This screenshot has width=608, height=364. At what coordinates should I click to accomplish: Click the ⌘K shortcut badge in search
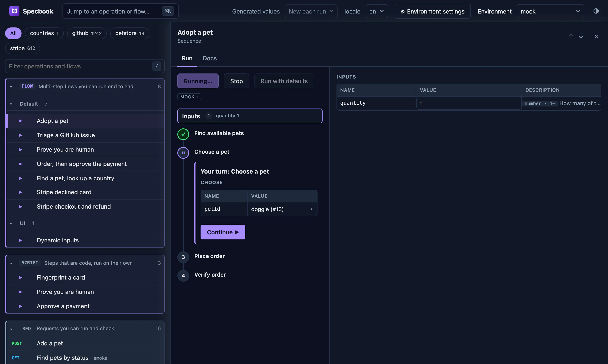click(168, 11)
